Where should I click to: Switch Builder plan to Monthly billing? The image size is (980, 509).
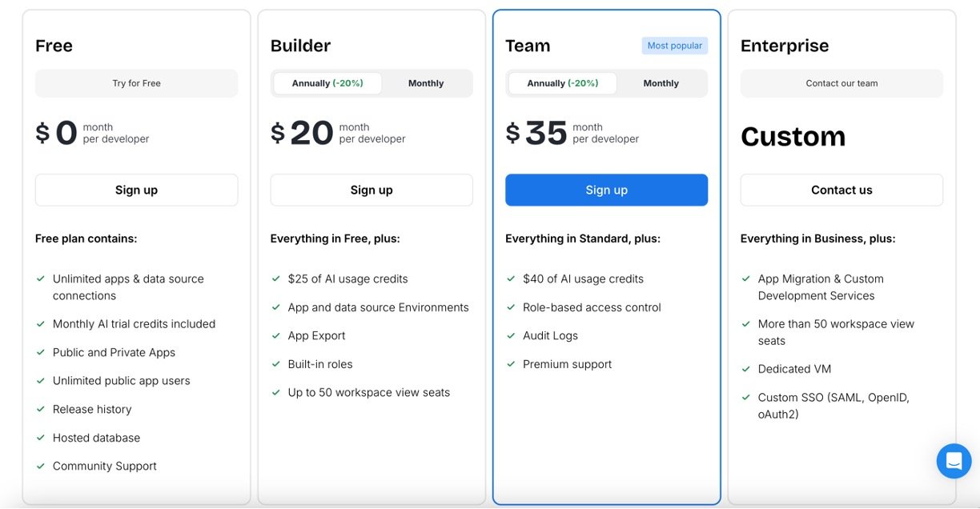426,83
